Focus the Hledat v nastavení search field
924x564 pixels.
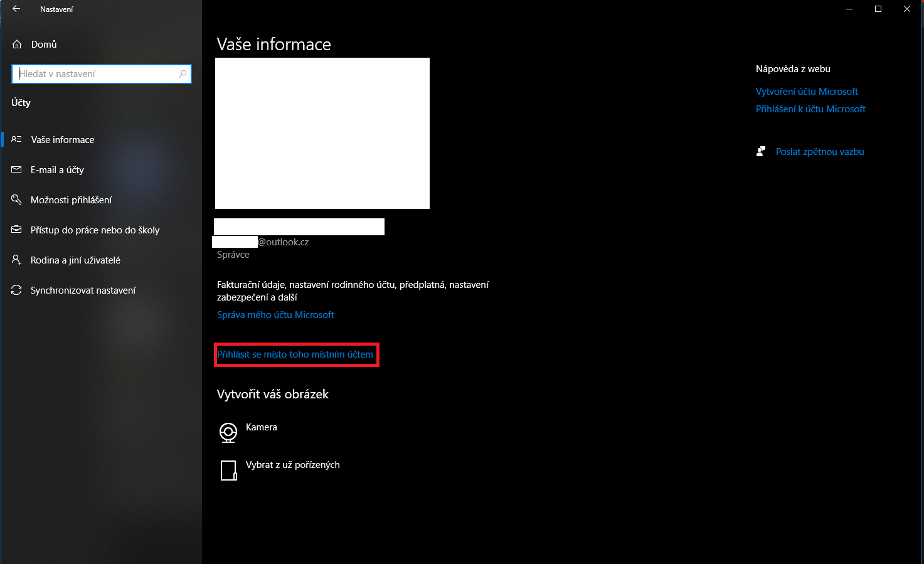pyautogui.click(x=97, y=74)
